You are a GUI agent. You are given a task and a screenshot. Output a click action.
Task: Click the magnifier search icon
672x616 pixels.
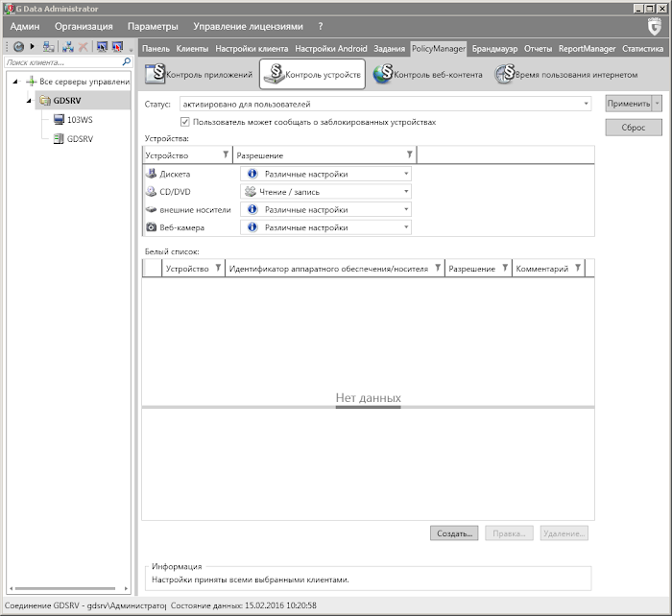click(127, 61)
